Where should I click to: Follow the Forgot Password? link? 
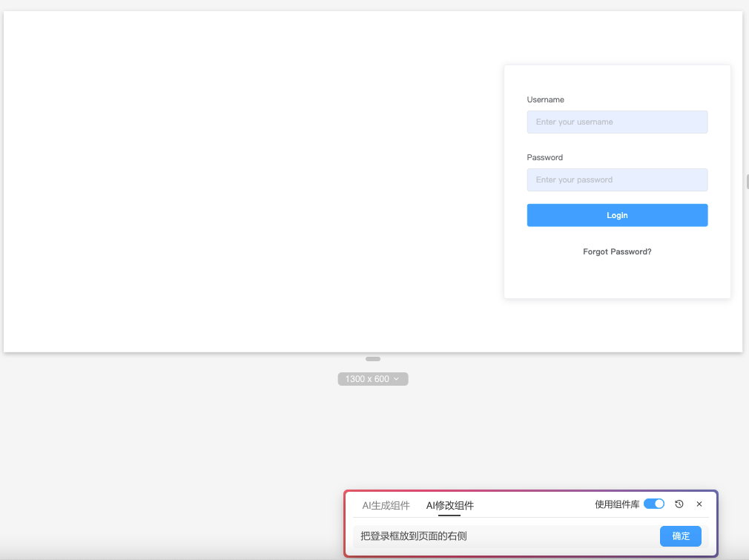click(x=617, y=252)
